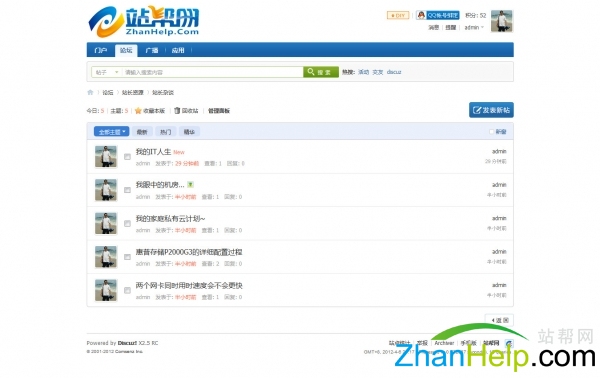Tick the checkbox for the 我的IT人生 thread
Screen dimensions: 600x378
(127, 157)
